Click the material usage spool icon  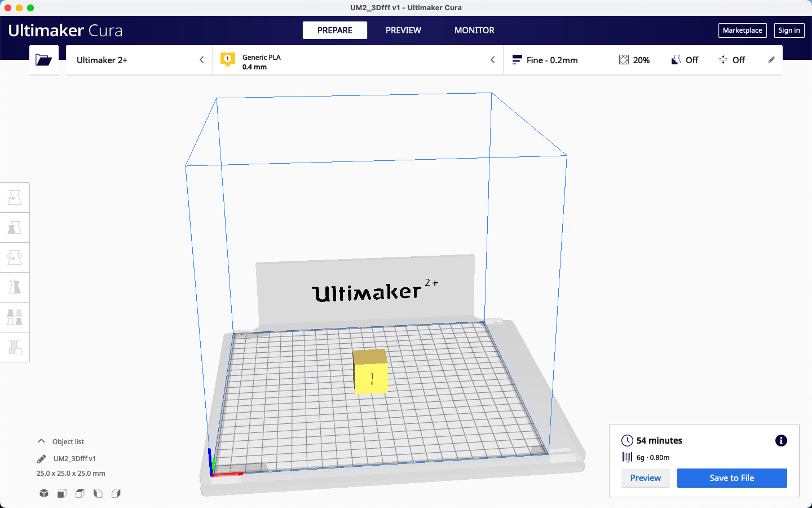[627, 457]
